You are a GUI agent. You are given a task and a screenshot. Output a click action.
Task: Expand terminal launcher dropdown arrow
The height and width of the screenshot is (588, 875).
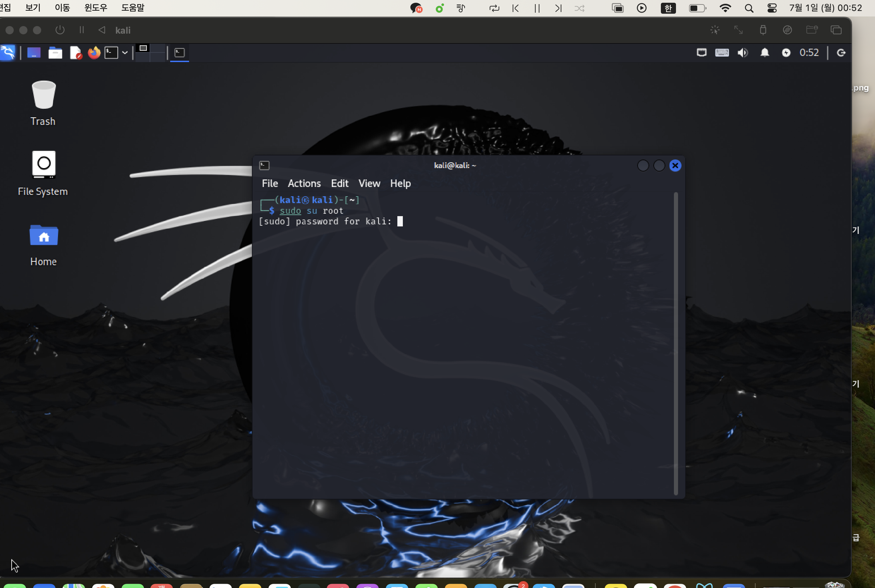(125, 52)
